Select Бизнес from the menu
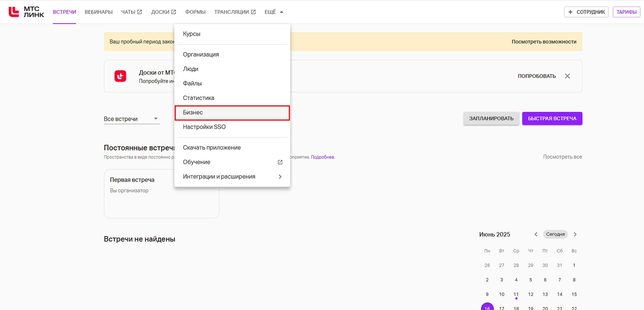 point(232,112)
